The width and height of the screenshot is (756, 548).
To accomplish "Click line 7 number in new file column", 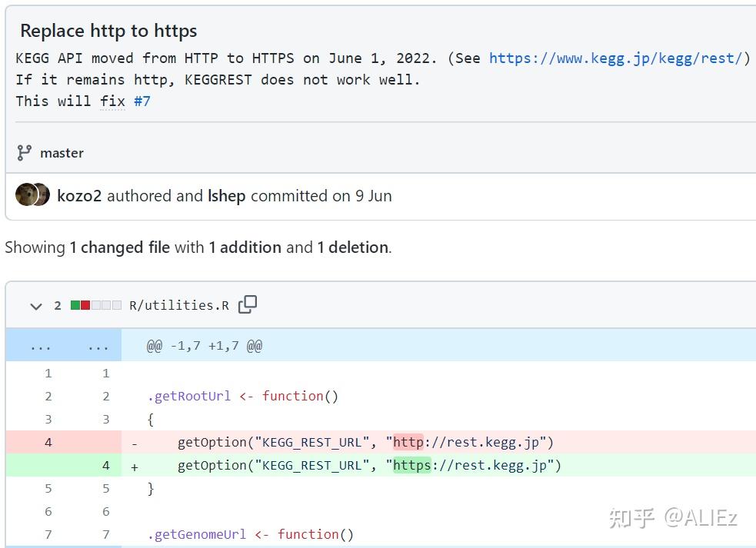I will click(x=105, y=534).
